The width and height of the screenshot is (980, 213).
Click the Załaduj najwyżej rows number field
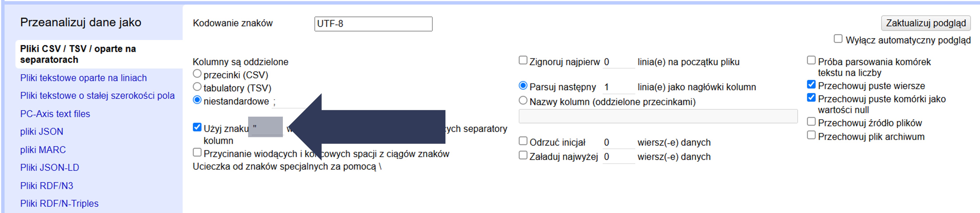click(618, 157)
